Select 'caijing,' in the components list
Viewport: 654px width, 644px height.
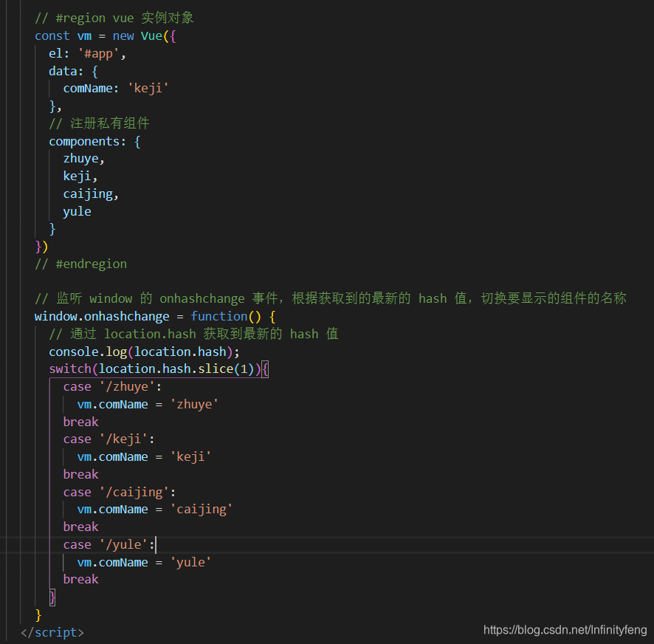tap(91, 194)
